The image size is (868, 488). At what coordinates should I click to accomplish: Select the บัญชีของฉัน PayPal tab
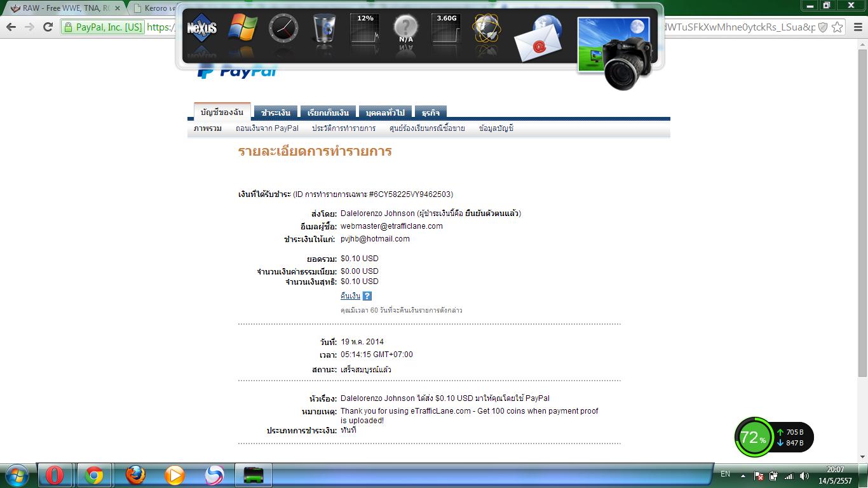click(x=222, y=112)
